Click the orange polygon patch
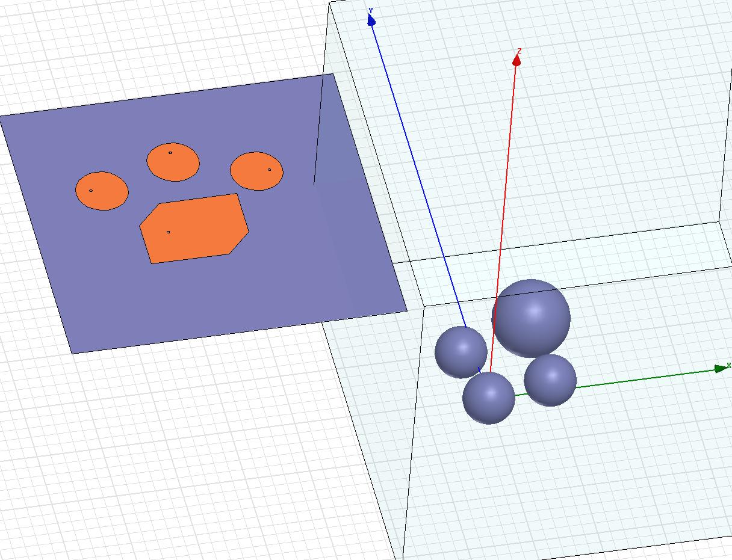This screenshot has width=732, height=560. tap(194, 229)
